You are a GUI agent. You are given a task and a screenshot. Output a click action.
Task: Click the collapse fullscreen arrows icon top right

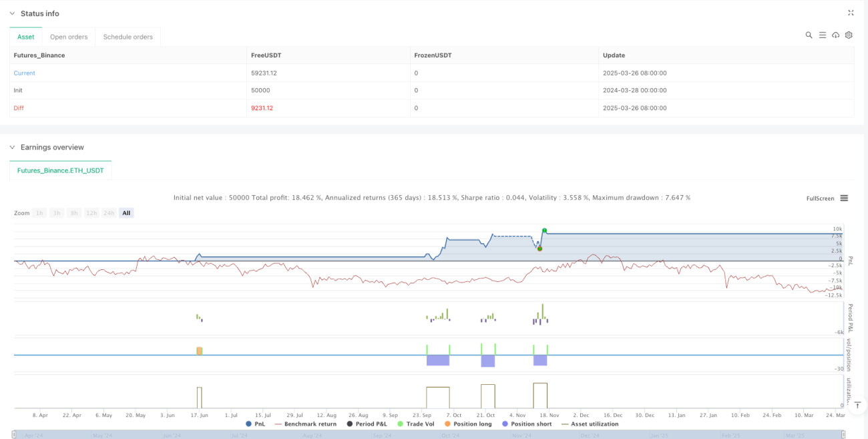click(851, 13)
